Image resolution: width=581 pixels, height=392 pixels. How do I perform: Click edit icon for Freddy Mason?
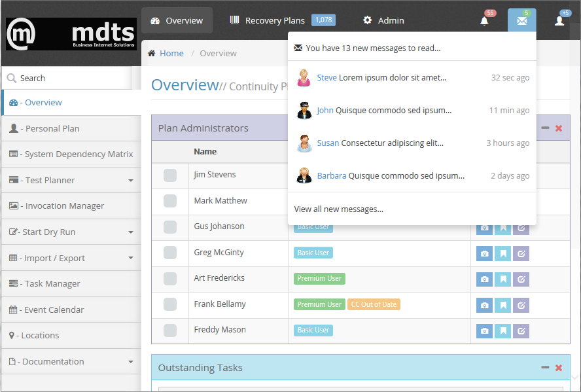[521, 331]
